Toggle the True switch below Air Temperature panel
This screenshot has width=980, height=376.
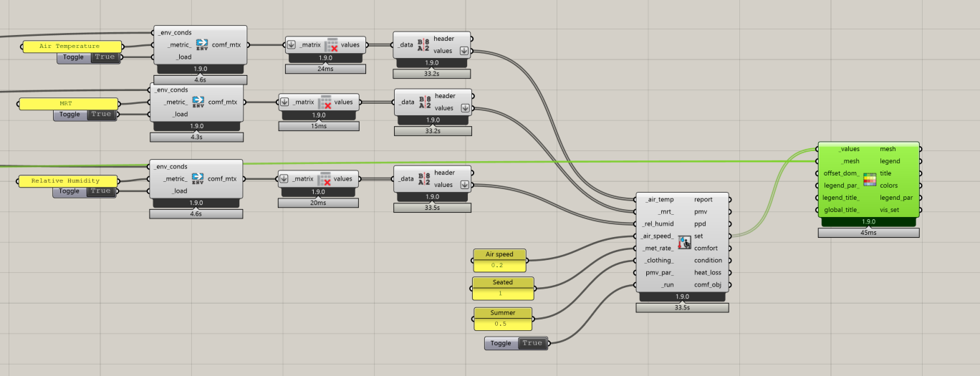point(104,57)
